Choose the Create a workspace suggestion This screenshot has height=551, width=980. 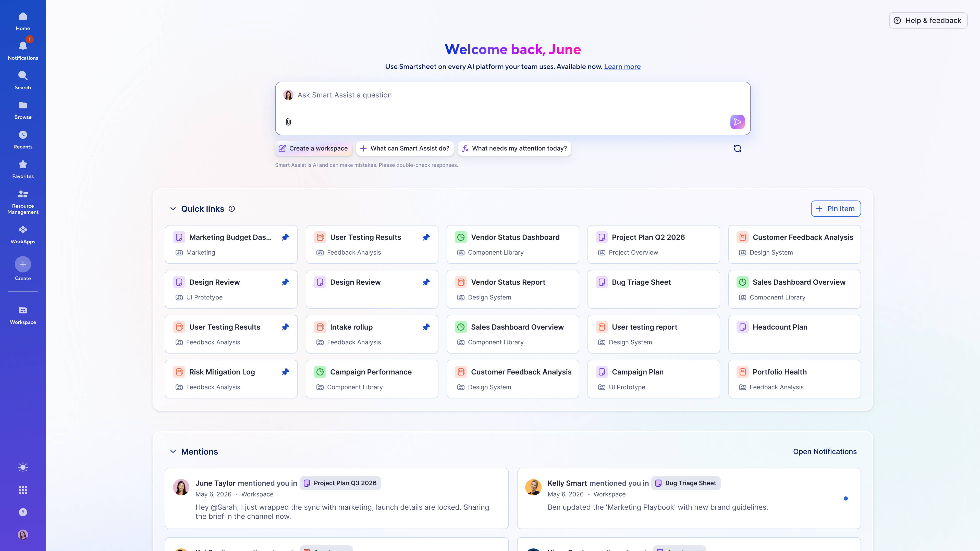click(313, 148)
